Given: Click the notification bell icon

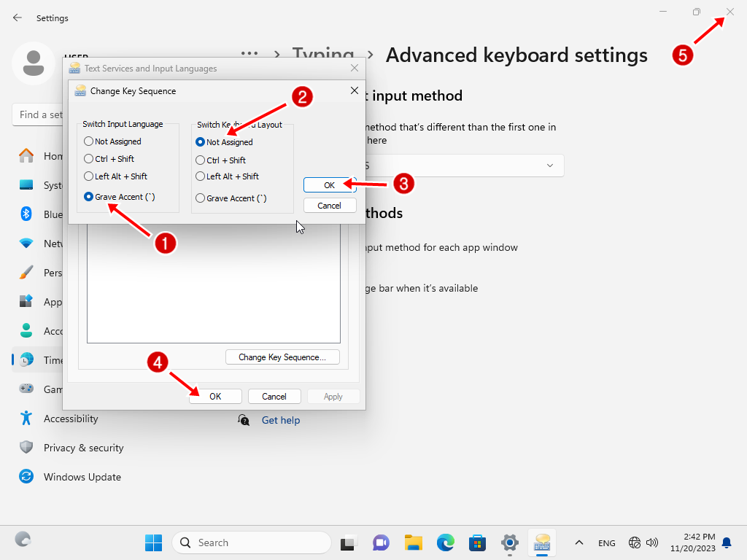Looking at the screenshot, I should [727, 542].
